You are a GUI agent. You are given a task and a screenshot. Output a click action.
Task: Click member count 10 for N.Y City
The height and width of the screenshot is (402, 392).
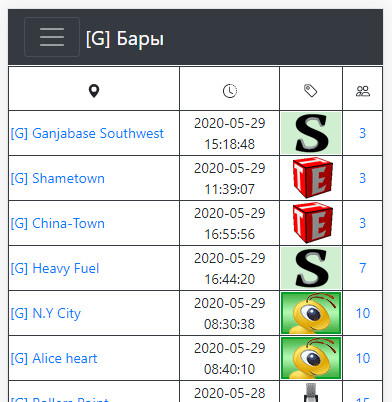tap(363, 313)
